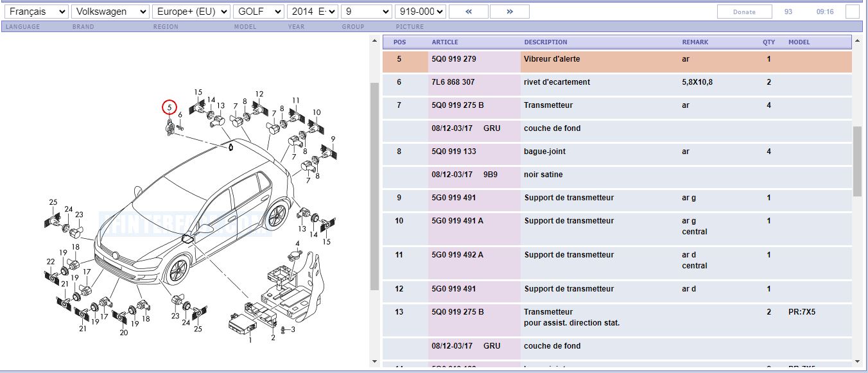Viewport: 868px width, 373px height.
Task: Go to previous picture with « button
Action: point(468,12)
